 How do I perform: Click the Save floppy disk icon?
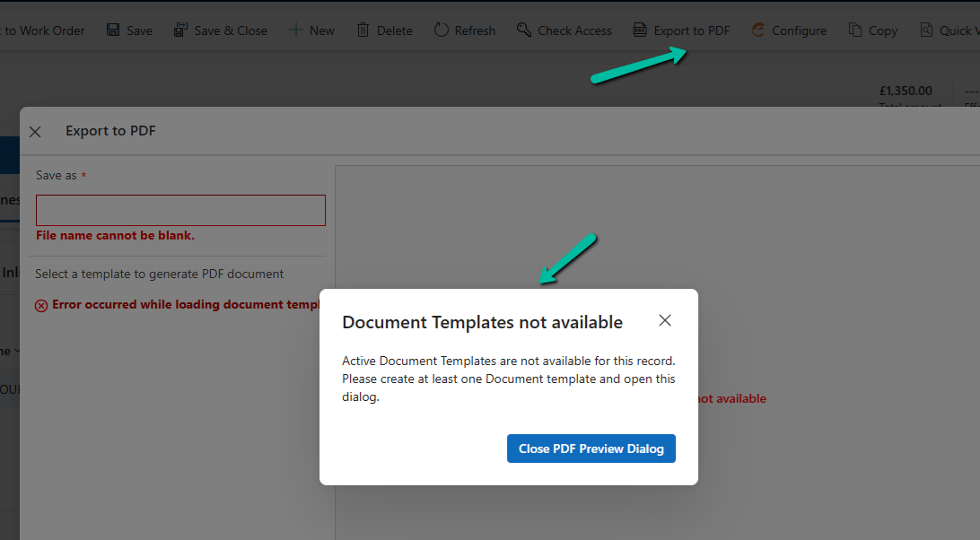click(113, 30)
